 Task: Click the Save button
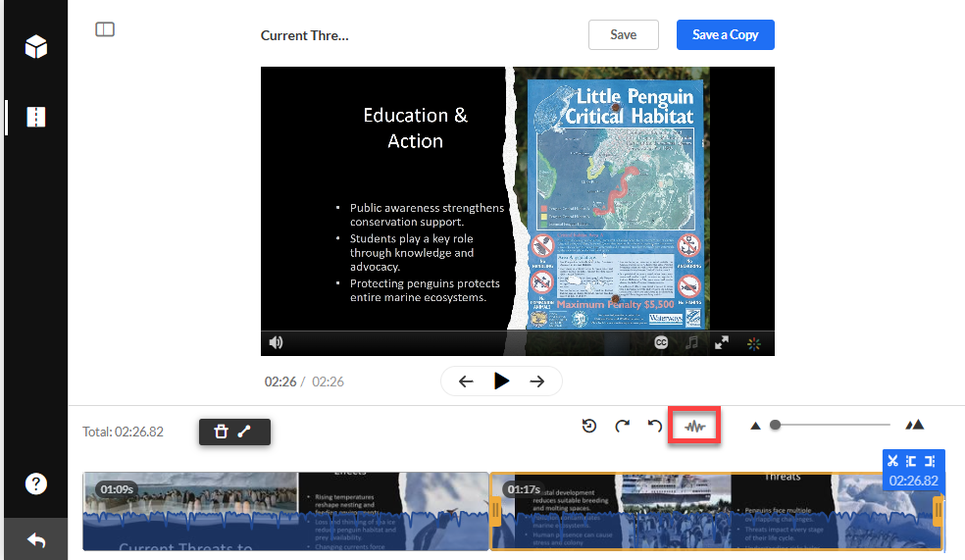pyautogui.click(x=624, y=35)
